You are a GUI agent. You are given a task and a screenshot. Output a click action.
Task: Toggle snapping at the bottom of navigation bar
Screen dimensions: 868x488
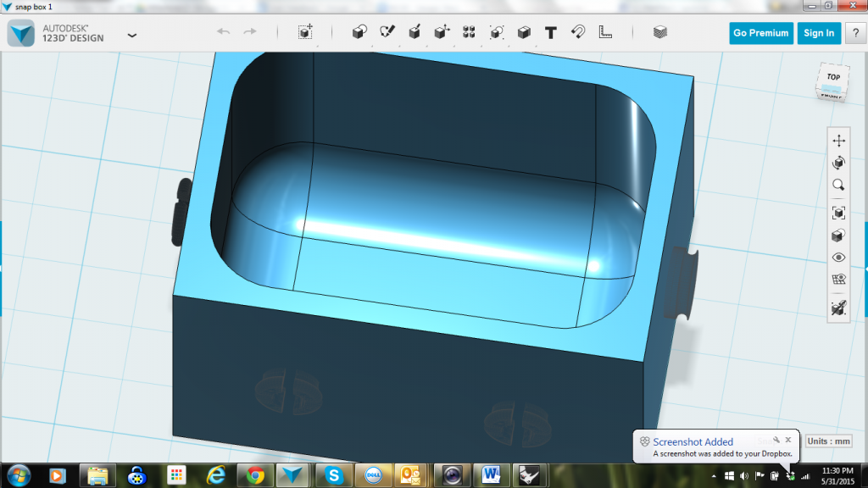click(x=838, y=308)
